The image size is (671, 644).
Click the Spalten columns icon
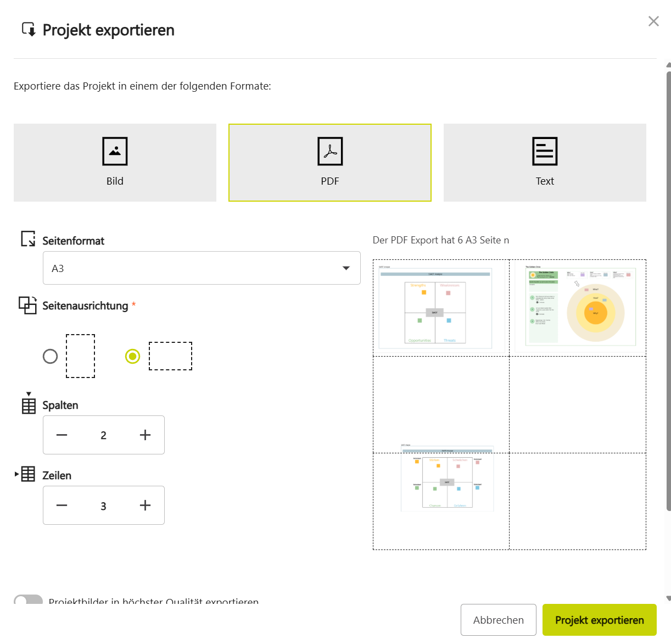tap(29, 404)
